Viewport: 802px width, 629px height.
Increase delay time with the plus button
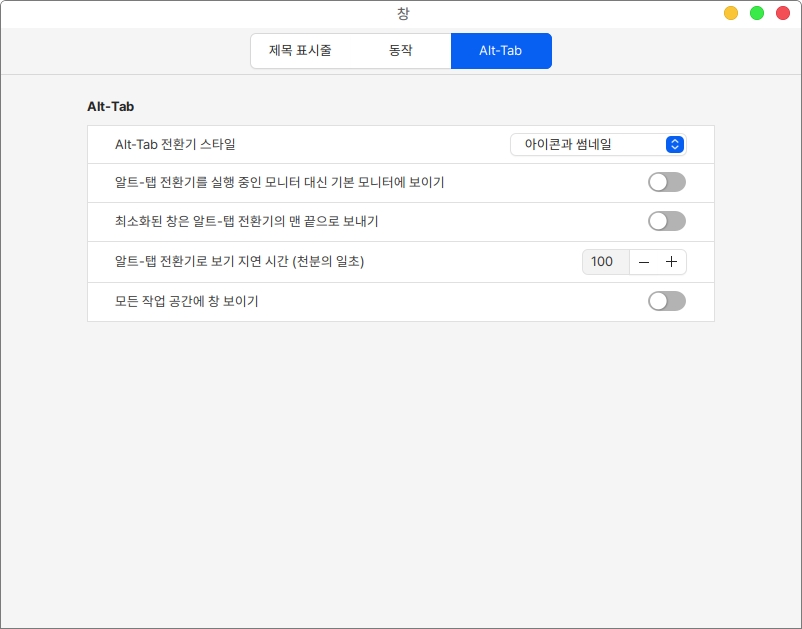click(671, 262)
